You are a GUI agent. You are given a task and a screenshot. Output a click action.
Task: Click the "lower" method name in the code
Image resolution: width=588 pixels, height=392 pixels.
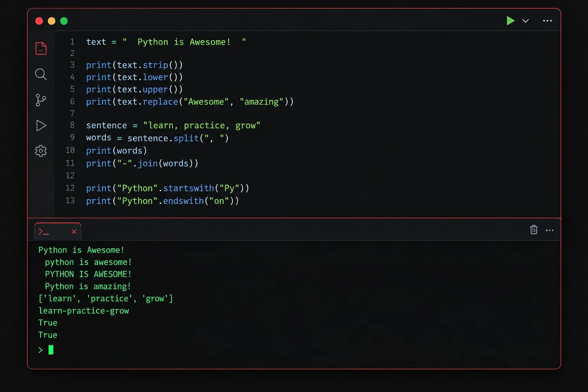(155, 77)
